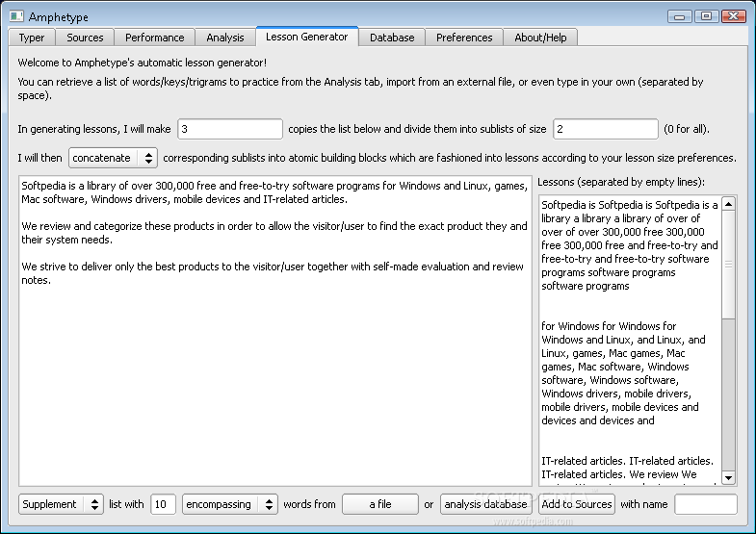Click inside the generated lessons text box
Viewport: 756px width, 534px height.
[x=630, y=340]
